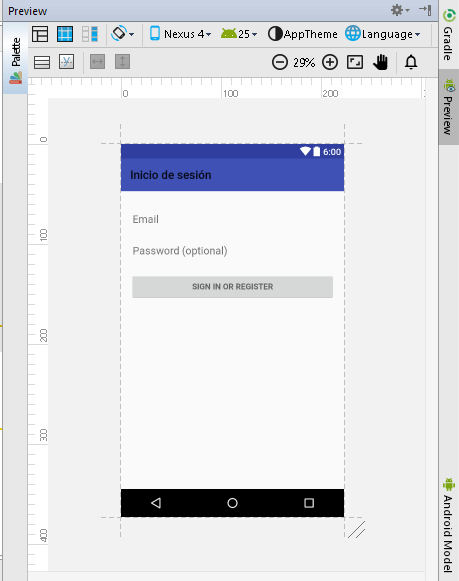Switch to Blueprint view icon
459x581 pixels.
65,34
